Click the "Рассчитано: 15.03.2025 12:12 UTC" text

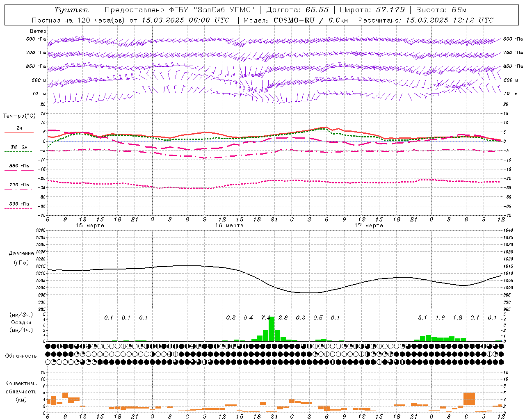426,20
